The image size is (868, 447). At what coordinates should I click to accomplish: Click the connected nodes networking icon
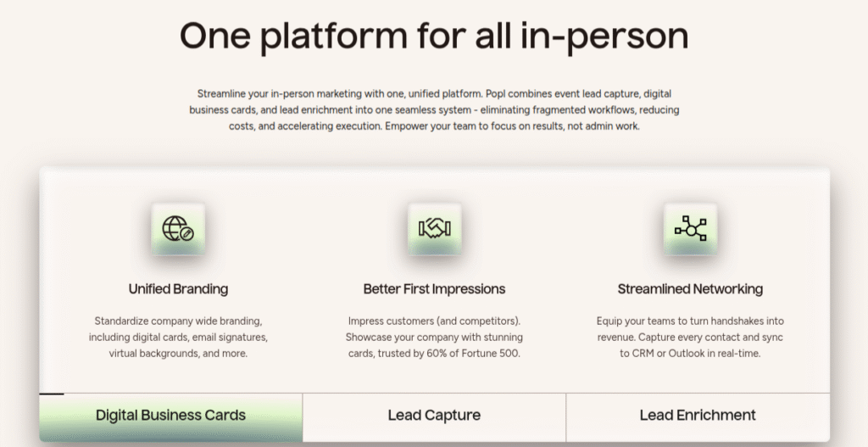click(x=690, y=228)
